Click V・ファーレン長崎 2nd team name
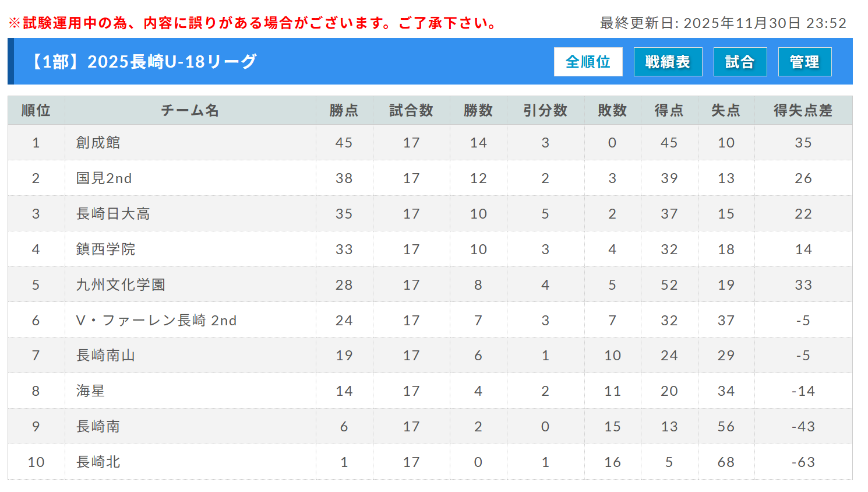This screenshot has width=868, height=492. click(x=156, y=321)
